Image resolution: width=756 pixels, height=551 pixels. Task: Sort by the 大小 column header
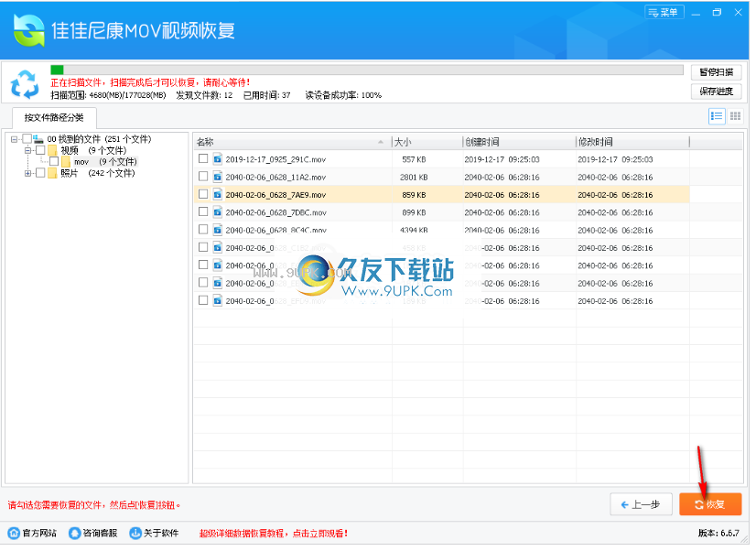pyautogui.click(x=427, y=142)
